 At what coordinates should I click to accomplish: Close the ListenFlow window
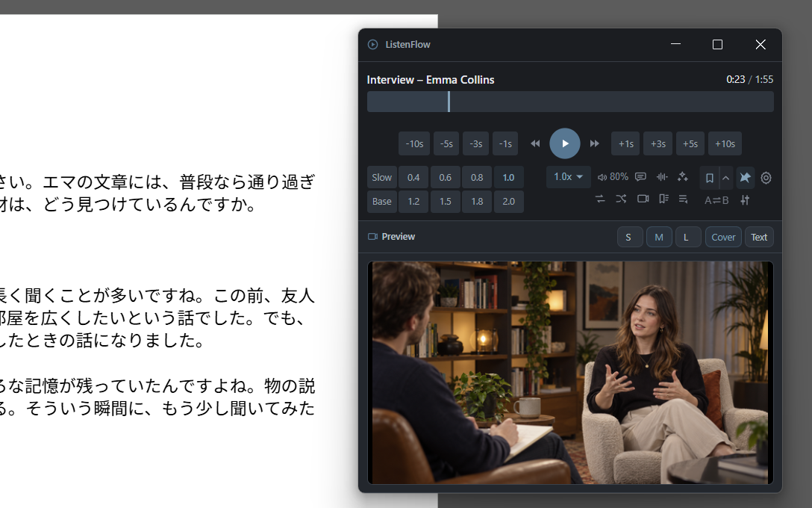[x=761, y=45]
